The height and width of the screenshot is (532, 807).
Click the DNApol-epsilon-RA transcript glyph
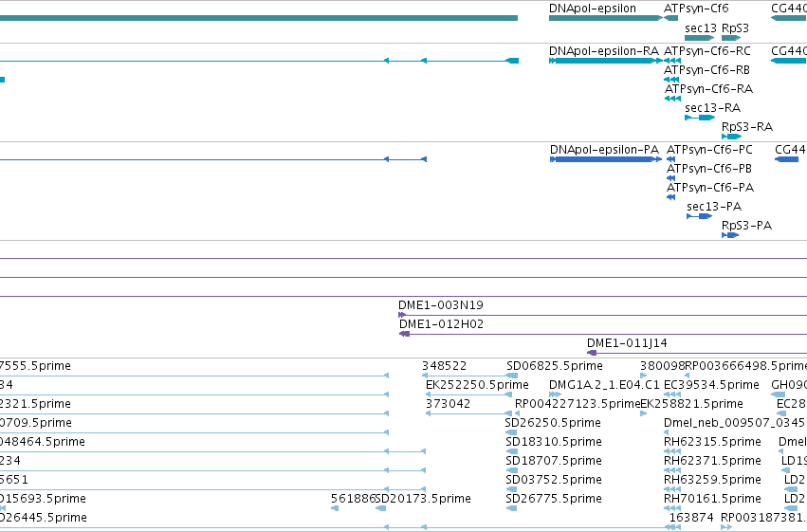click(x=606, y=61)
